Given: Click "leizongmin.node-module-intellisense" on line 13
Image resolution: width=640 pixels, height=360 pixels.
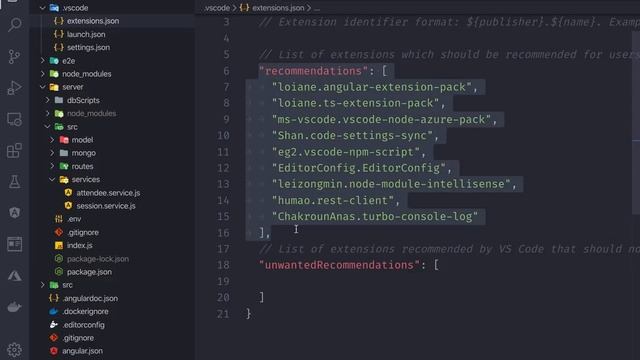Looking at the screenshot, I should [x=391, y=184].
